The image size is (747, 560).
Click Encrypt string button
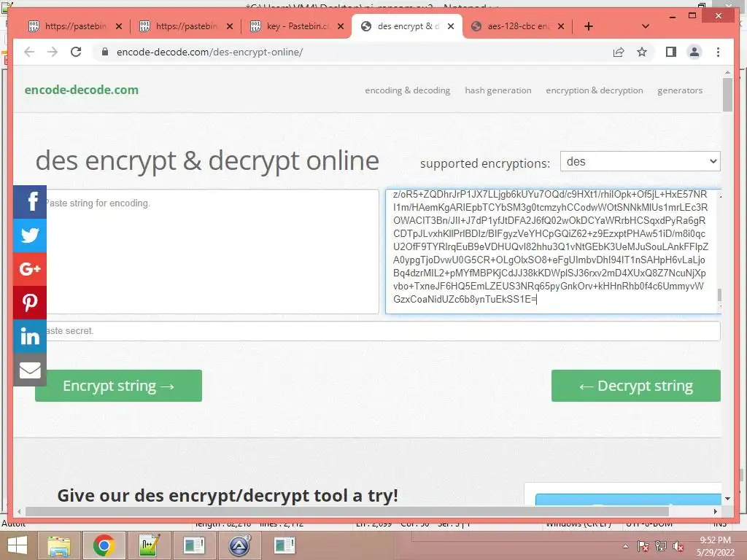click(x=119, y=386)
